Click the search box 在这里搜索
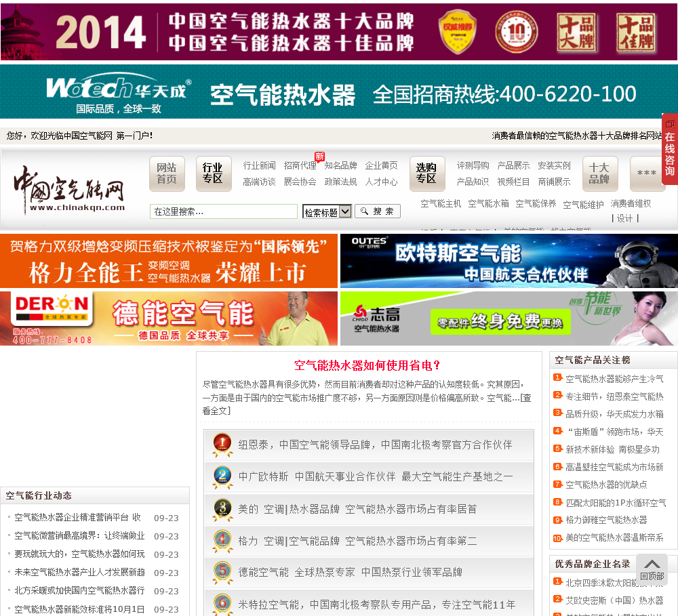678x616 pixels. tap(224, 211)
